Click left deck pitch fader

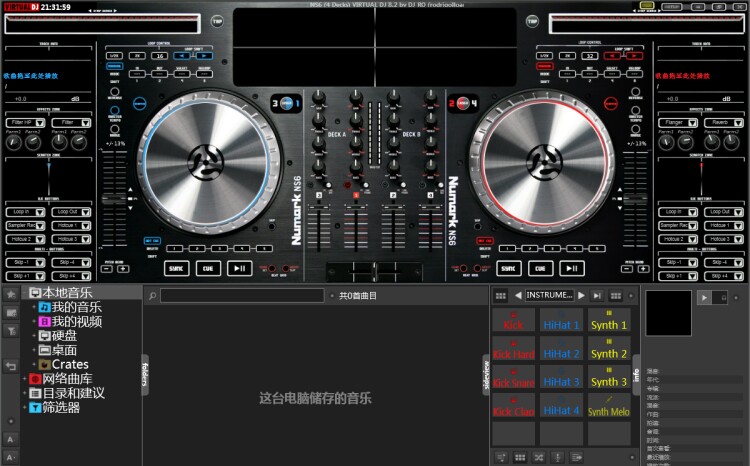(114, 198)
